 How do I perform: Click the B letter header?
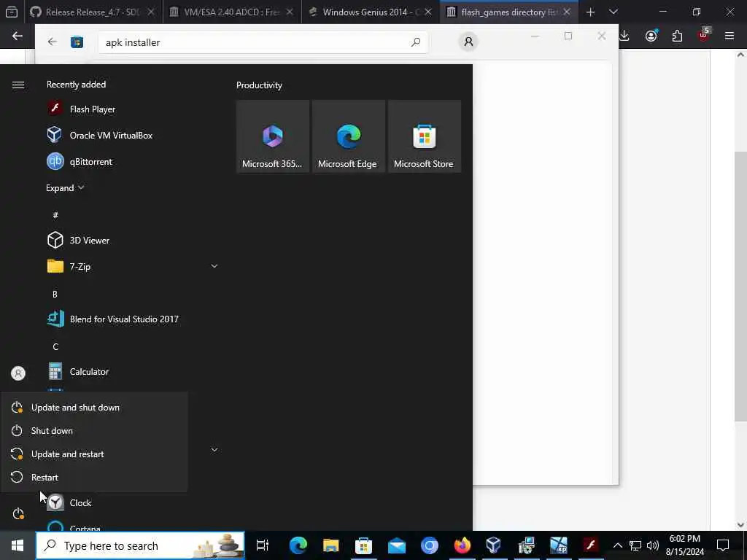(55, 294)
